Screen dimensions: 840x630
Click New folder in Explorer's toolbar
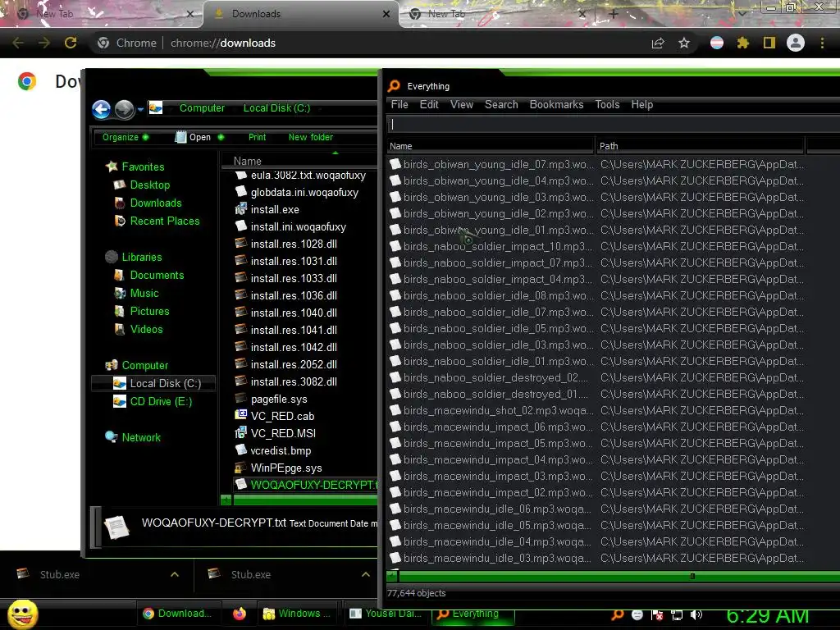[x=311, y=137]
